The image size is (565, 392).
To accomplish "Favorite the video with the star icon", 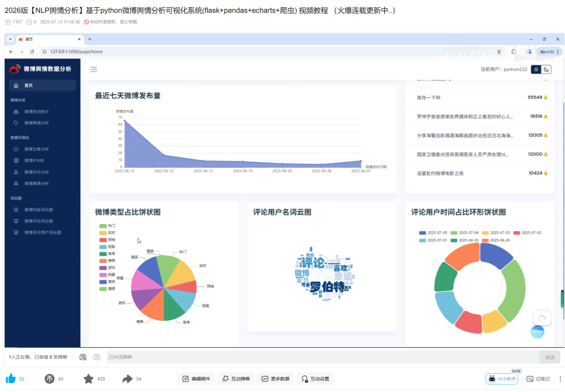I will coord(88,379).
